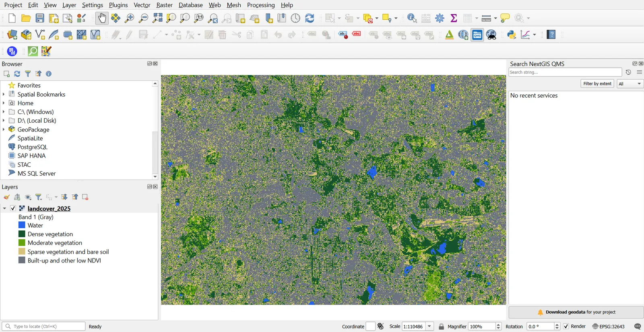Open the Processing Toolbox gear icon

pyautogui.click(x=440, y=18)
